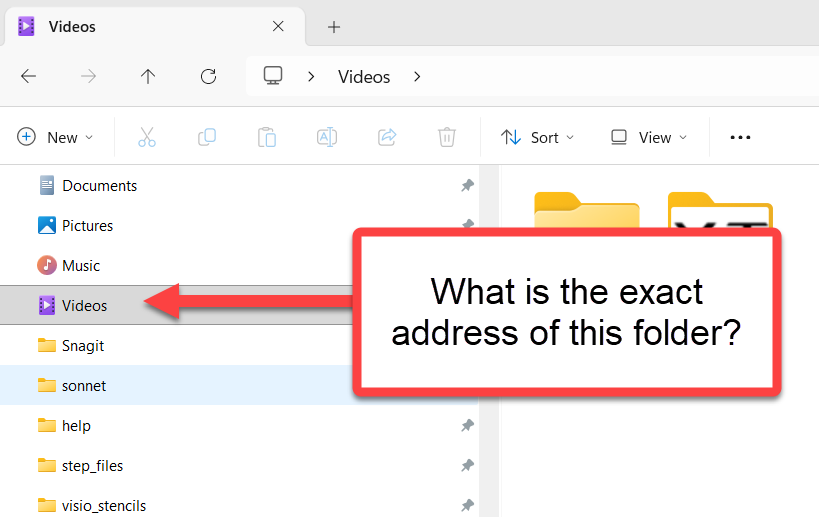This screenshot has height=517, width=819.
Task: Click the Cut scissors icon
Action: point(147,137)
